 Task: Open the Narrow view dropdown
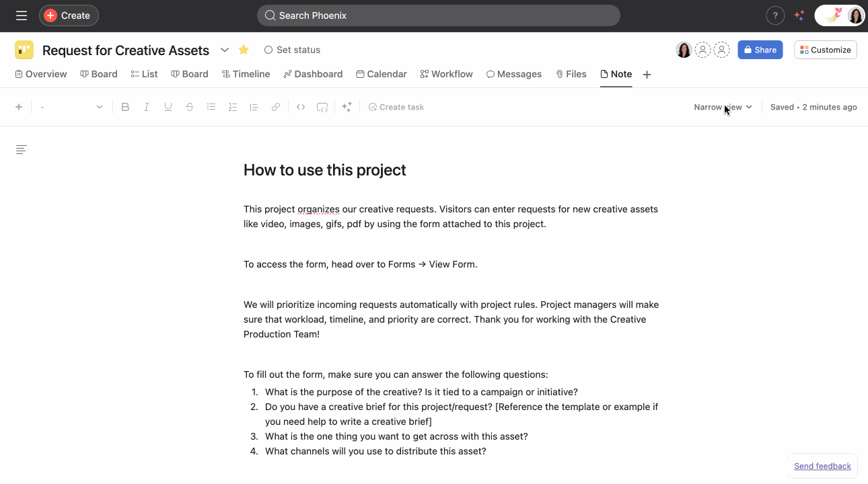(x=723, y=107)
